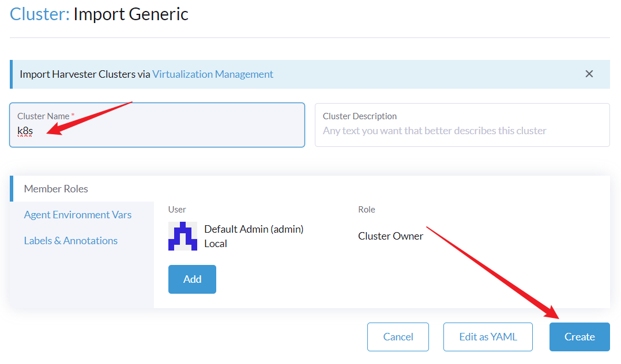Focus the Cluster Name field

(x=157, y=131)
